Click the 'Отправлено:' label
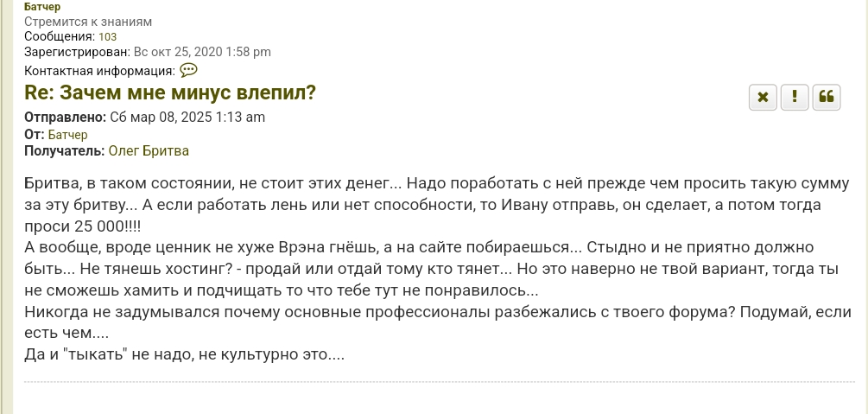 [65, 118]
